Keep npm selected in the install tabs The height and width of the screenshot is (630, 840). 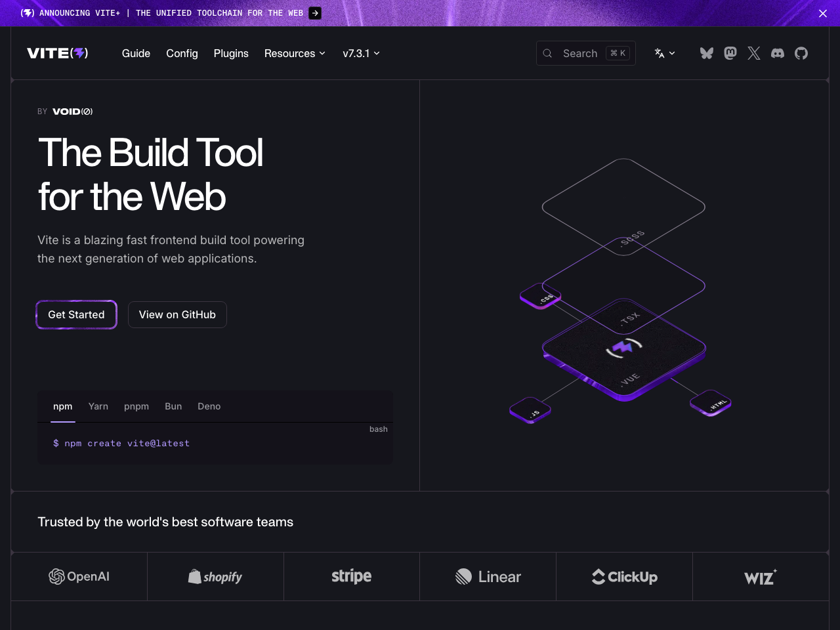pyautogui.click(x=63, y=406)
